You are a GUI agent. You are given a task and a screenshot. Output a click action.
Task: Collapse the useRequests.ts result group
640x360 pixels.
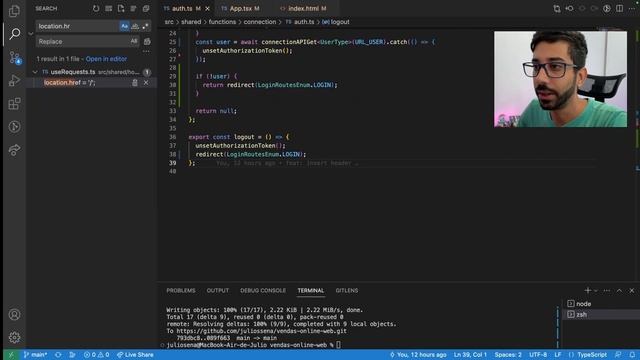35,72
